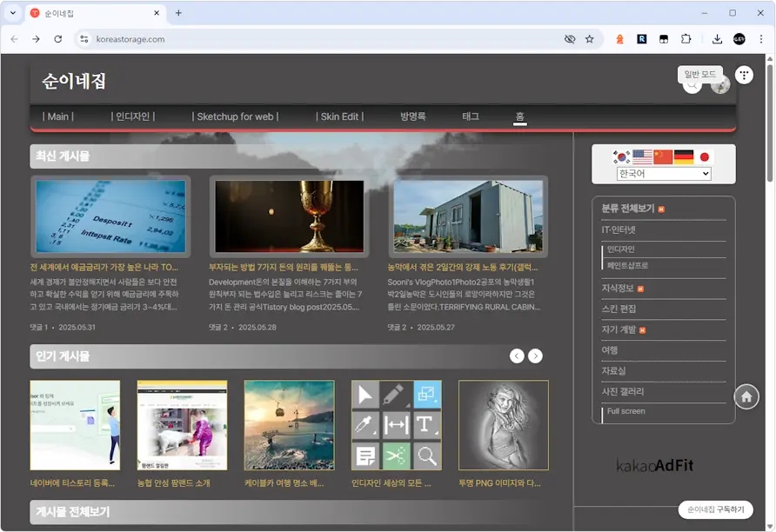Open the 인디자인 menu item
The image size is (776, 532).
click(x=132, y=116)
